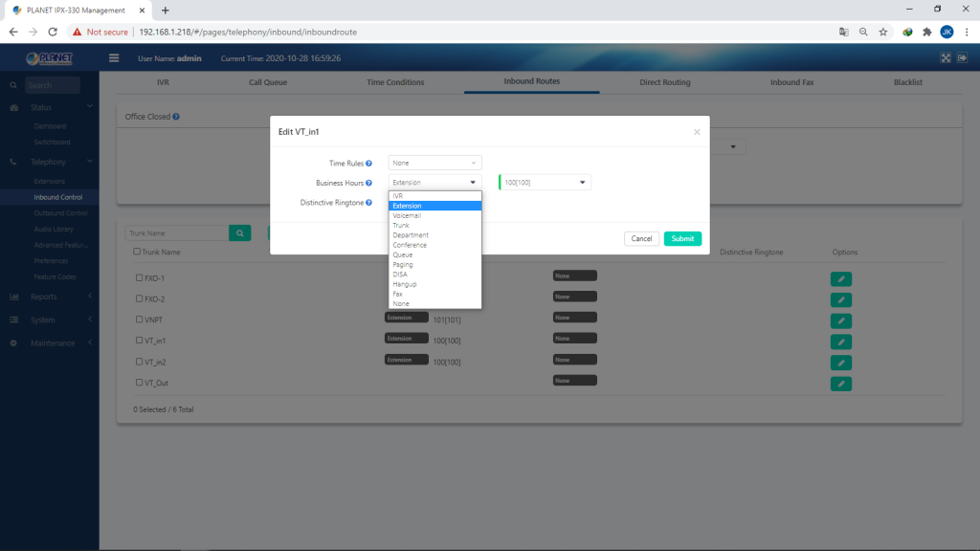Open the Chrome three-dot menu
Screen dimensions: 980x551
click(x=967, y=32)
